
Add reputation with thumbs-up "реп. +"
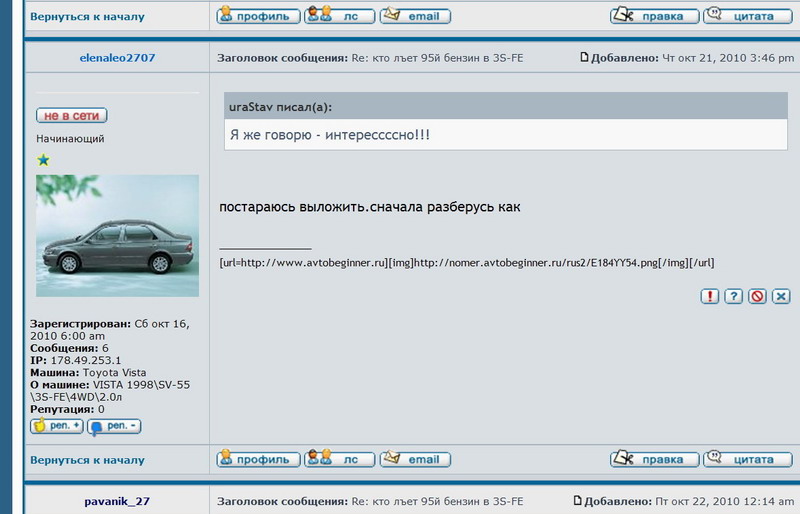pos(56,426)
